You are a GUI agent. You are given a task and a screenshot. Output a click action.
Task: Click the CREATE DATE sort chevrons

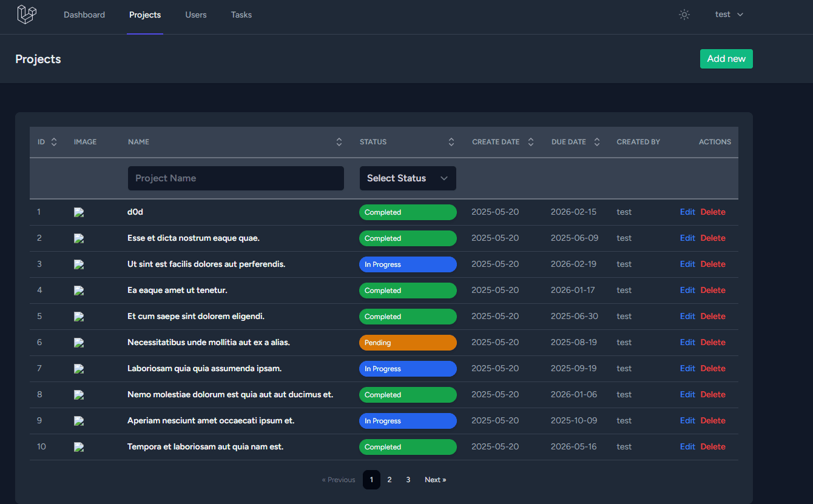(x=530, y=141)
